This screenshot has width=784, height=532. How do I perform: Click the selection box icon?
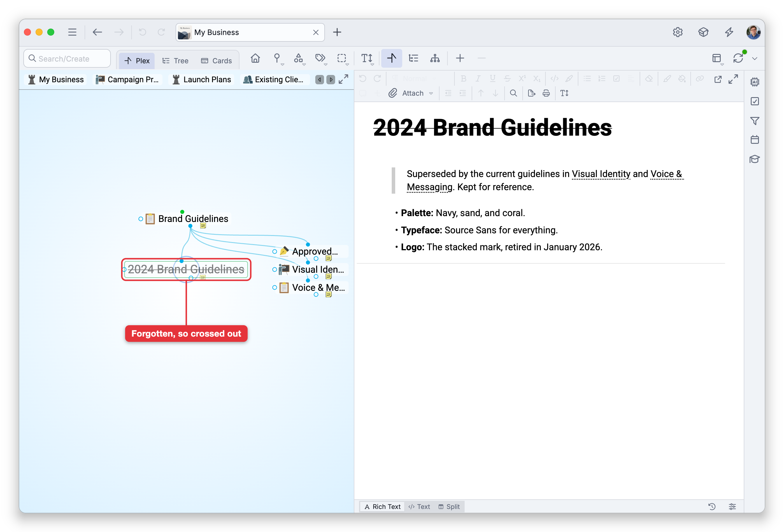(342, 58)
